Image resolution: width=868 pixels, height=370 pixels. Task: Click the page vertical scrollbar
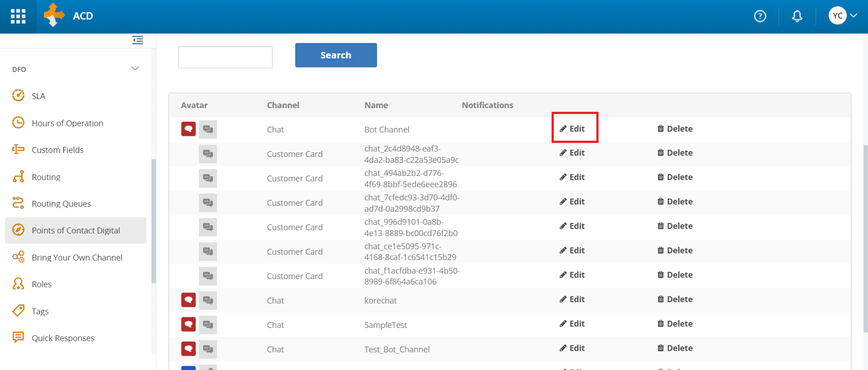865,238
